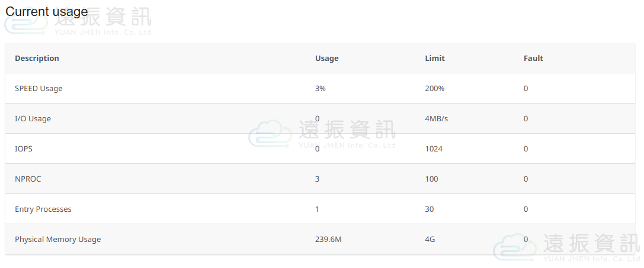
Task: Select the Entry Processes row label
Action: (43, 209)
